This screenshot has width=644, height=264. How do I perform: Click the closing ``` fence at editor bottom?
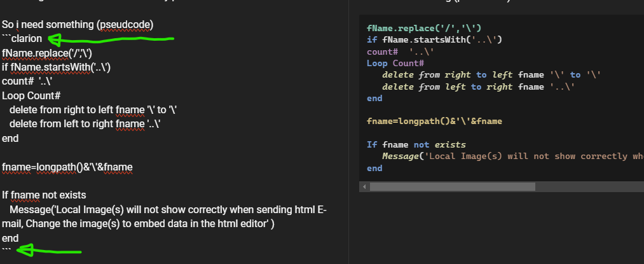6,251
